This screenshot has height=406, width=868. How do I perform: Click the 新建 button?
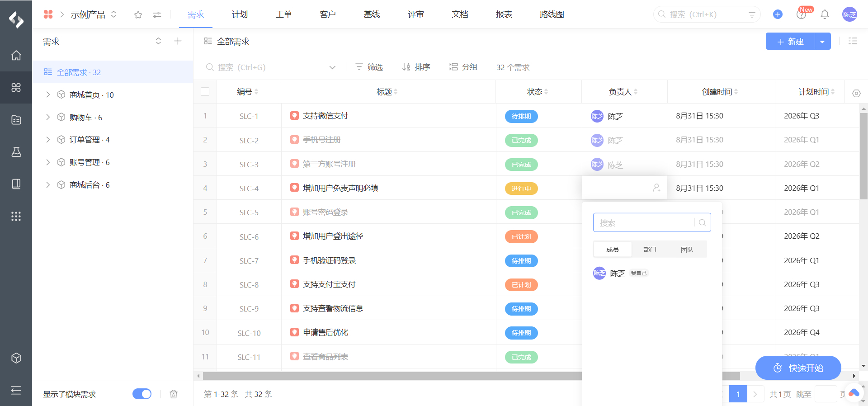790,42
